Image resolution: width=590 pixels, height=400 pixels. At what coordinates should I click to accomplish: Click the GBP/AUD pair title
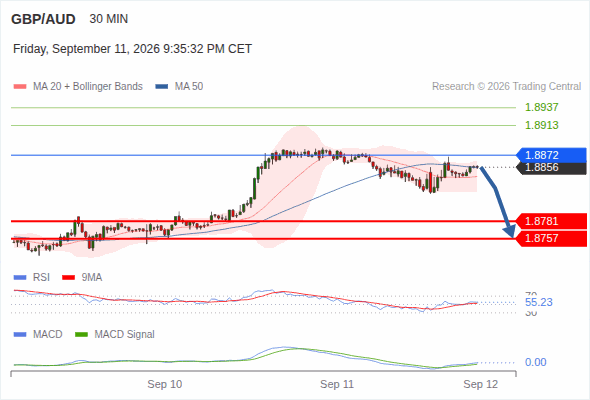coord(43,19)
